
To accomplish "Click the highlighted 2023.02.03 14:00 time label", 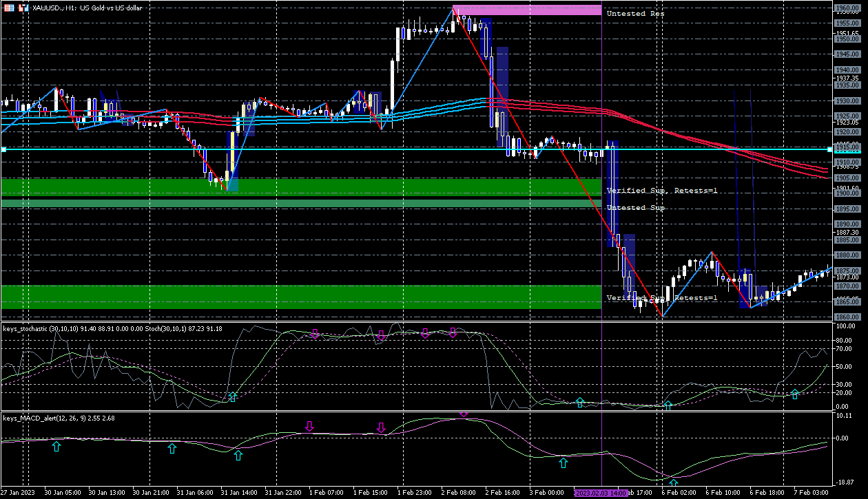I will (x=601, y=493).
